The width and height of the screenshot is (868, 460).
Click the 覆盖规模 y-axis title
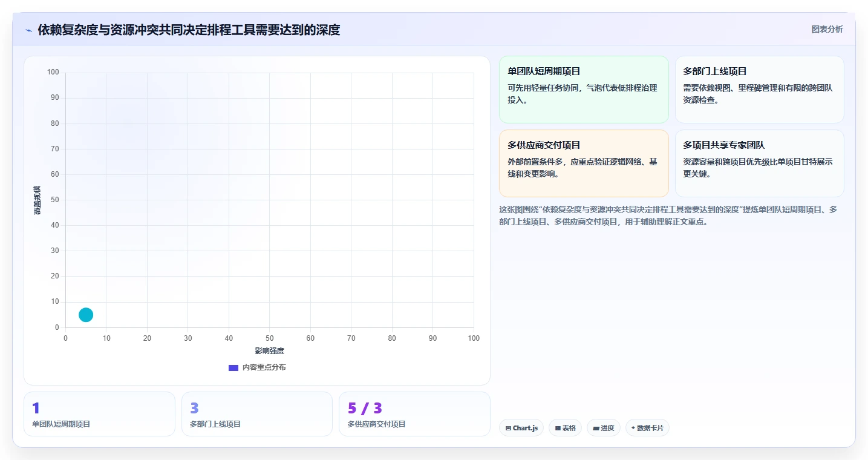38,200
